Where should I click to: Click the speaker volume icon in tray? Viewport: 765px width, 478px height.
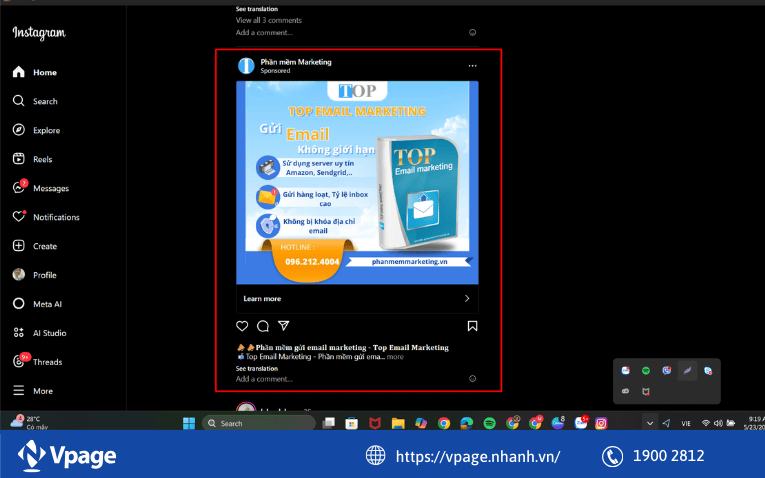[718, 423]
